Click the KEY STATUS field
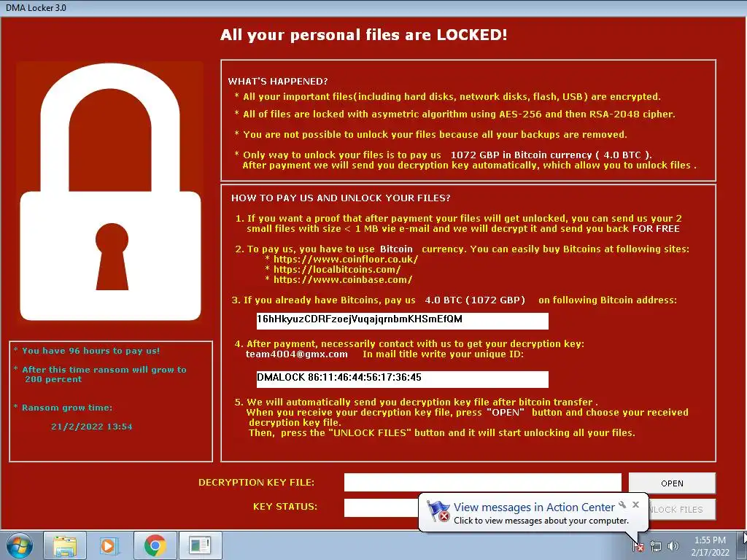This screenshot has height=560, width=747. point(381,507)
